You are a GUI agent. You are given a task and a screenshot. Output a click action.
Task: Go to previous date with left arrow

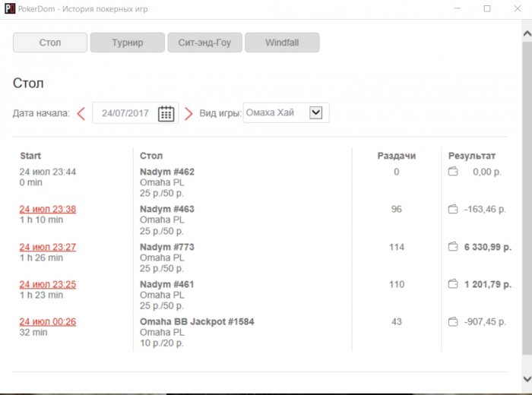81,113
